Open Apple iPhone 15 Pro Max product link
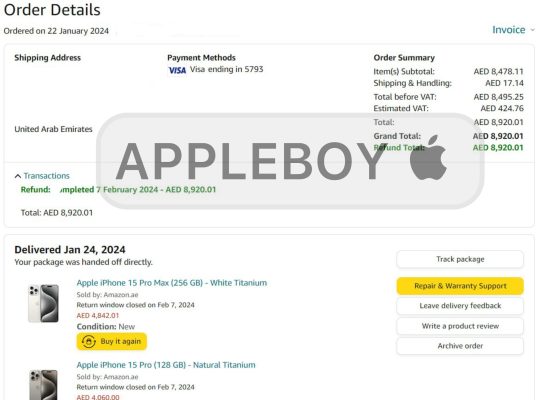Screen dimensions: 538x400 point(172,283)
